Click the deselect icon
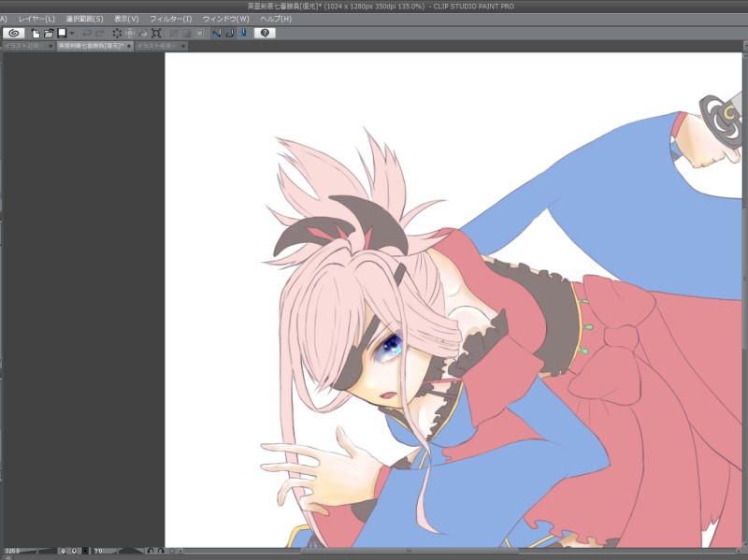Screen dimensions: 748x560 click(x=174, y=33)
